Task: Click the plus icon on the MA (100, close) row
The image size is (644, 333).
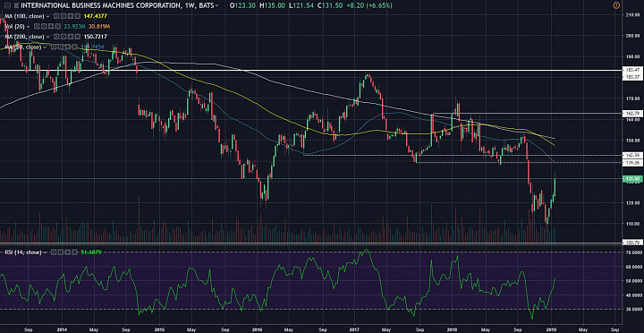Action: pyautogui.click(x=71, y=16)
